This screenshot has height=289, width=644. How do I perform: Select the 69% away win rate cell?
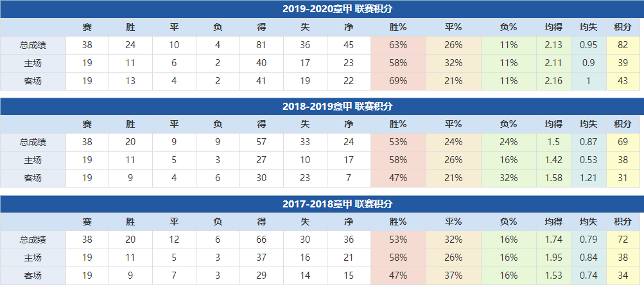tap(398, 81)
